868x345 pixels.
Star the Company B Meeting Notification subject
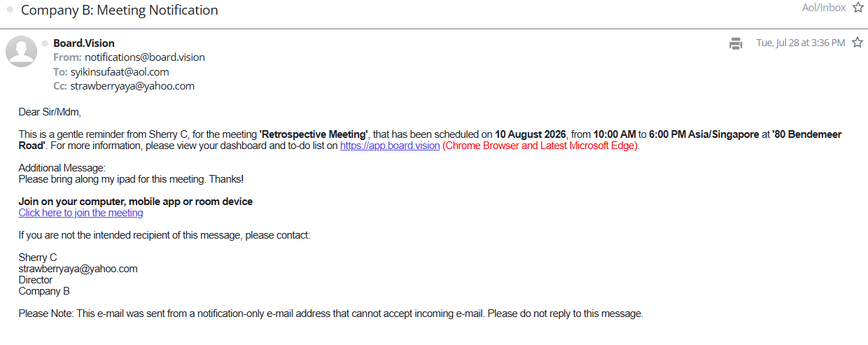[857, 8]
